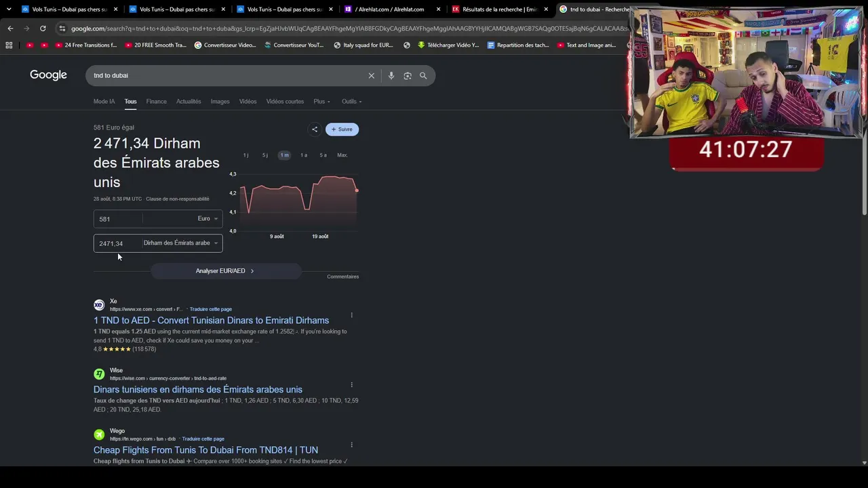
Task: Click the 581 amount input field
Action: (x=118, y=219)
